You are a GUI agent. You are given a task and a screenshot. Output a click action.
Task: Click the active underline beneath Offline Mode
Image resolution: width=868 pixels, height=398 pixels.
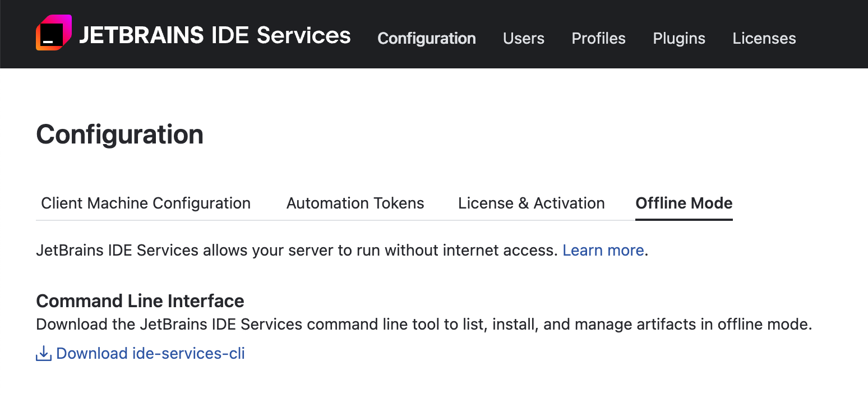(684, 219)
